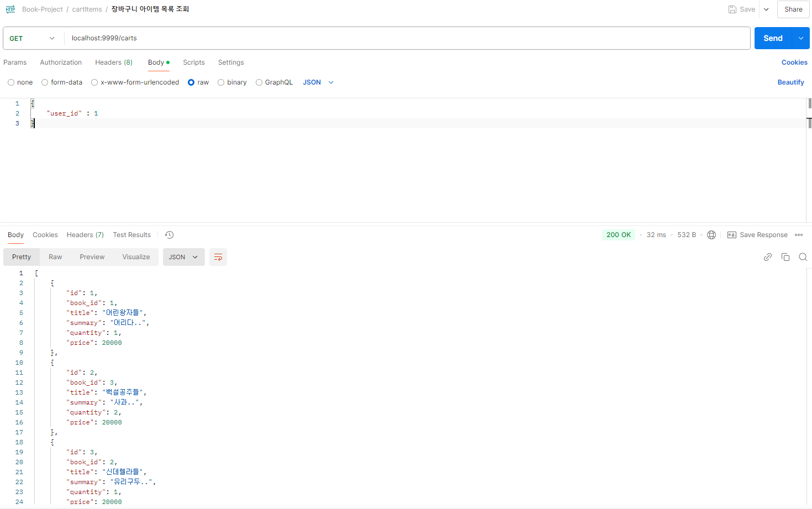Screen dimensions: 812x509
Task: Select the form-data body type
Action: click(x=62, y=82)
